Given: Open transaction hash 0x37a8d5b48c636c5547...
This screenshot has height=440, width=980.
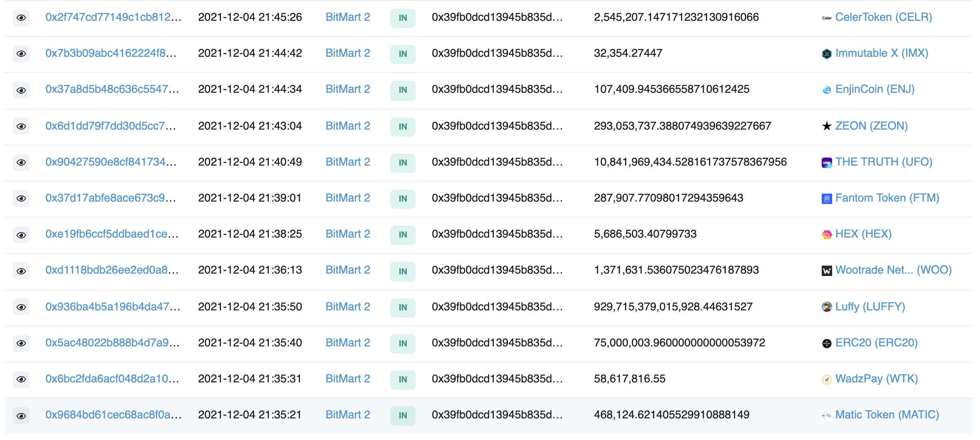Looking at the screenshot, I should click(112, 89).
